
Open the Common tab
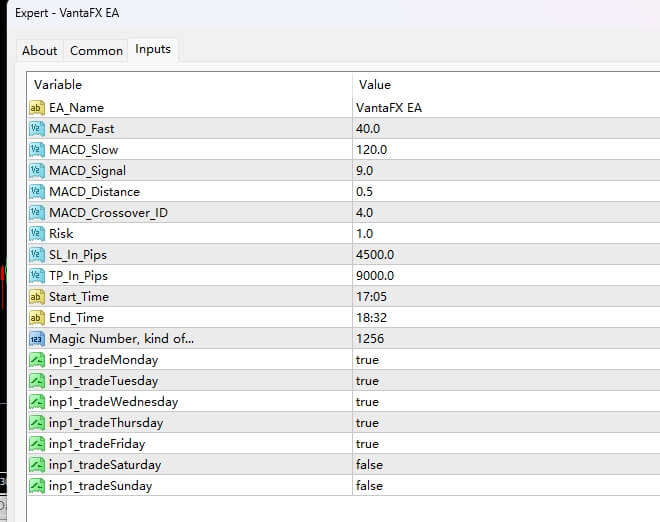pyautogui.click(x=96, y=51)
